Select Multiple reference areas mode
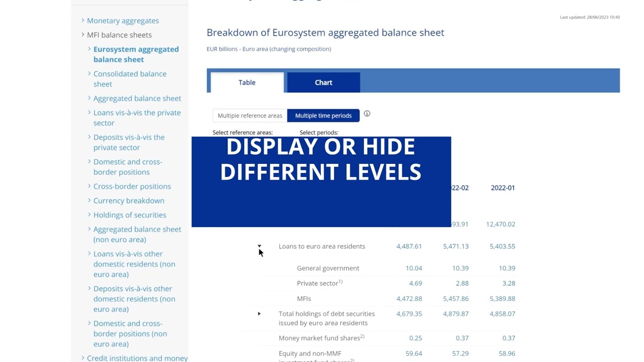The width and height of the screenshot is (644, 362). coord(250,116)
